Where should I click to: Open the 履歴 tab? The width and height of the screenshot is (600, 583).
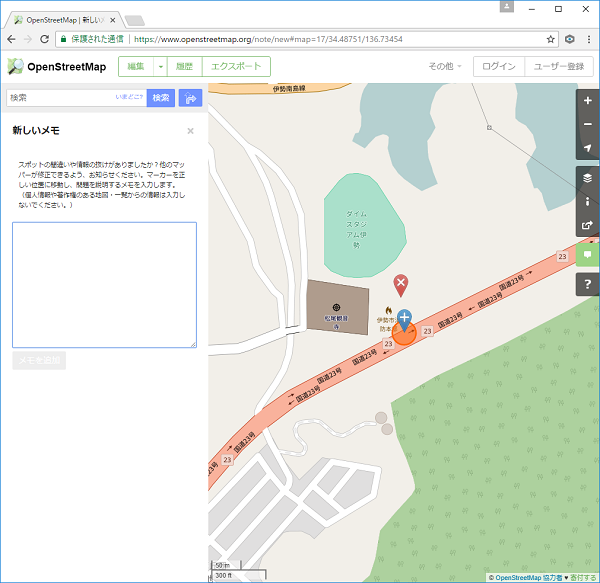point(184,67)
